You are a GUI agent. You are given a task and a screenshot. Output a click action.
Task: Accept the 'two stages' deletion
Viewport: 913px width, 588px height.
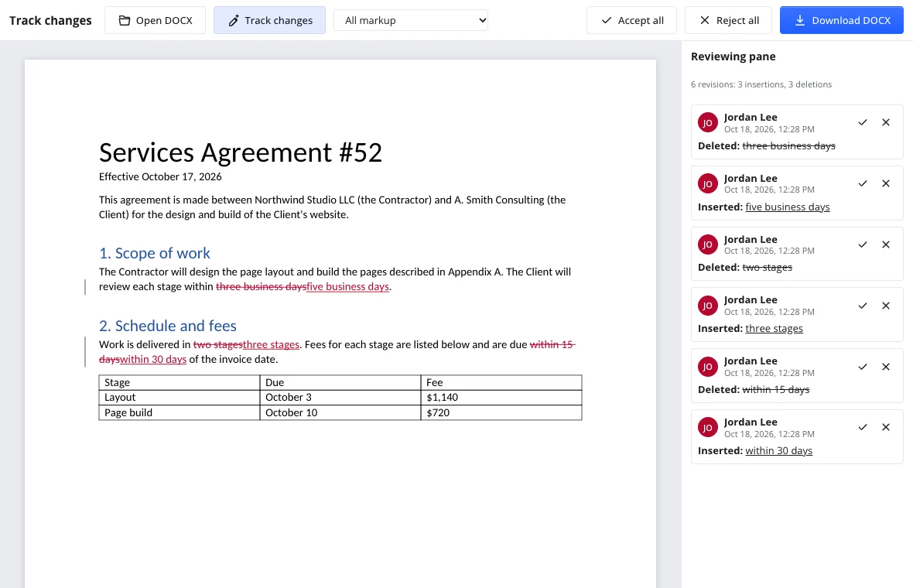(863, 244)
